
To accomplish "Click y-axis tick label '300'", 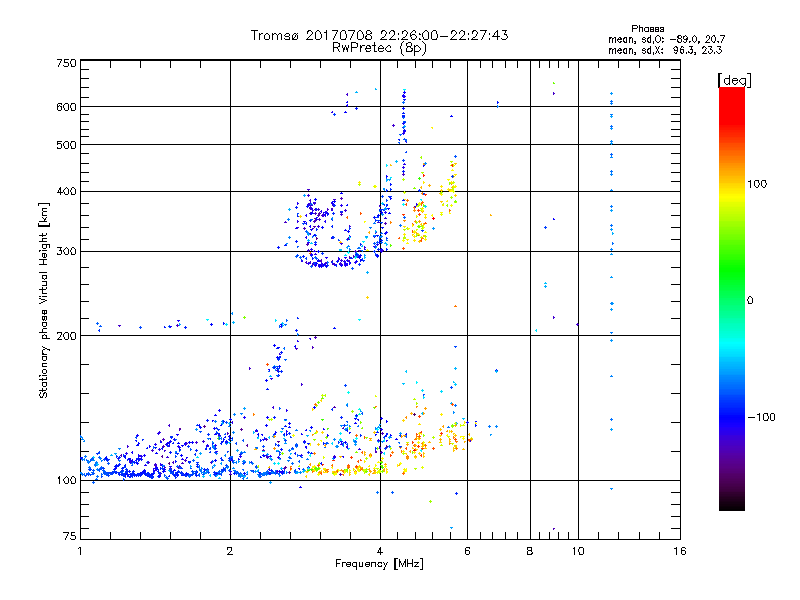I will pyautogui.click(x=66, y=252).
